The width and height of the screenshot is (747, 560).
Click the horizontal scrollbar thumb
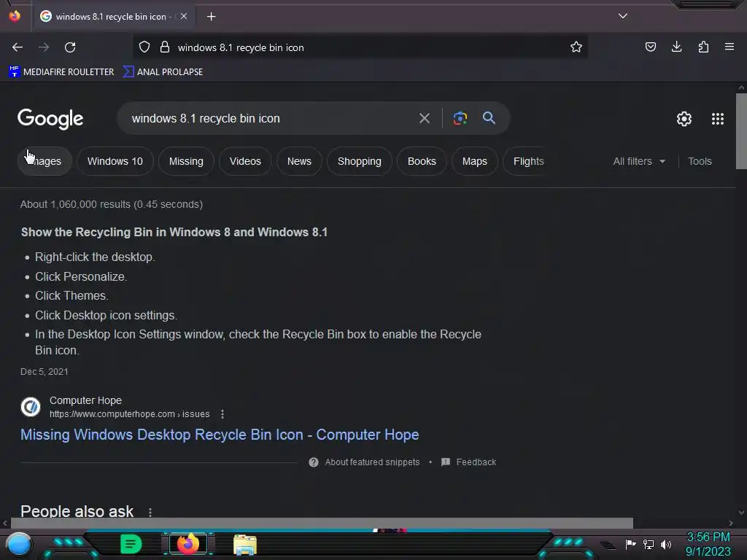click(x=322, y=524)
